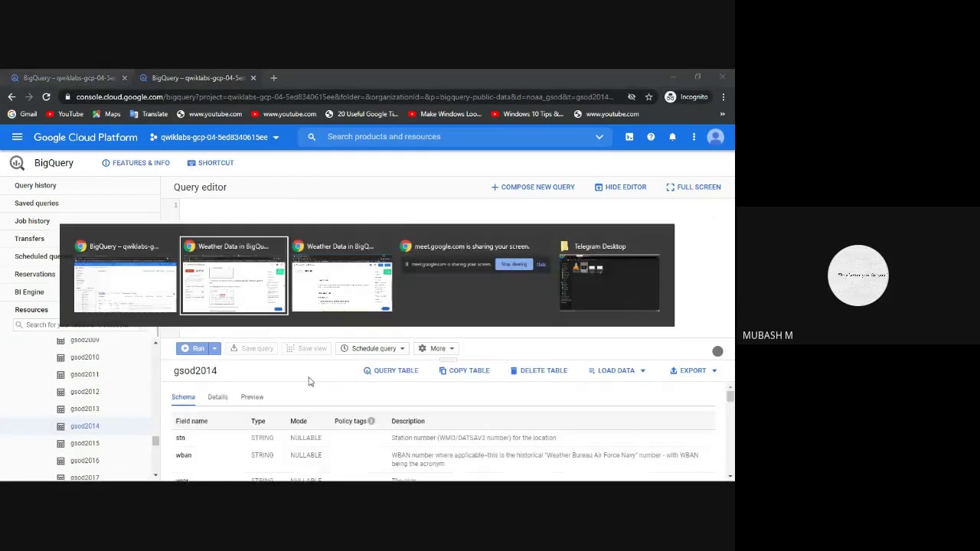Open the Run button dropdown arrow
980x551 pixels.
point(214,348)
